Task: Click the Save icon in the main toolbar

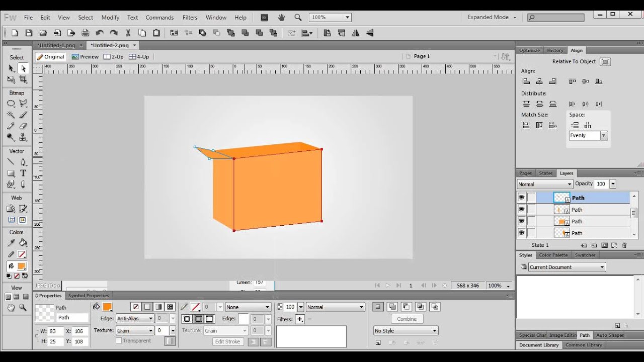Action: (29, 33)
